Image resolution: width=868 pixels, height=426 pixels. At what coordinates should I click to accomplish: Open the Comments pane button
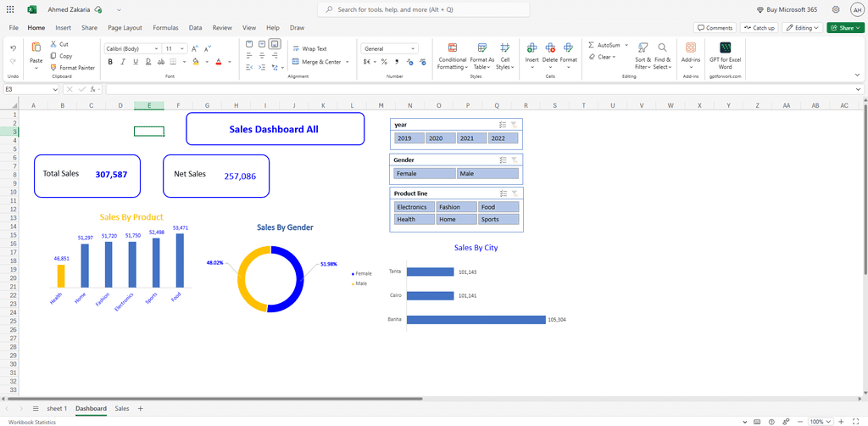(715, 28)
